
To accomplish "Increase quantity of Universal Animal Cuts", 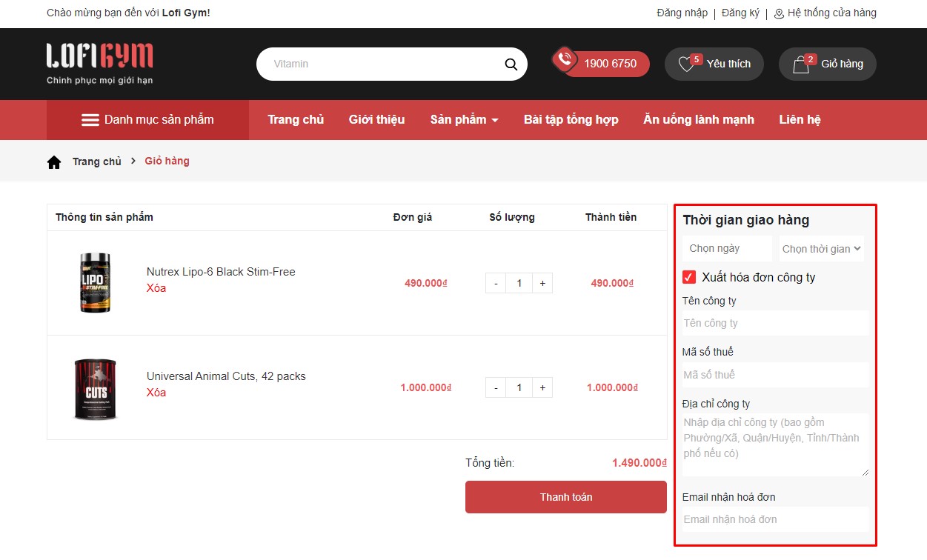I will (x=542, y=387).
